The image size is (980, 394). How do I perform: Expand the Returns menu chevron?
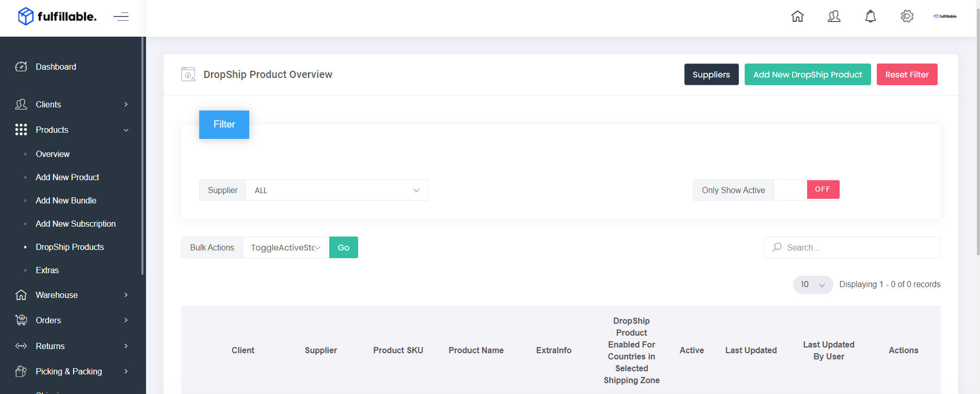pos(126,346)
